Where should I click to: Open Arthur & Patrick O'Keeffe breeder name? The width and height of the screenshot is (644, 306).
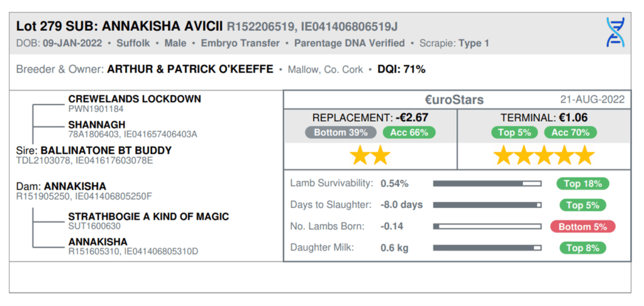click(x=190, y=69)
